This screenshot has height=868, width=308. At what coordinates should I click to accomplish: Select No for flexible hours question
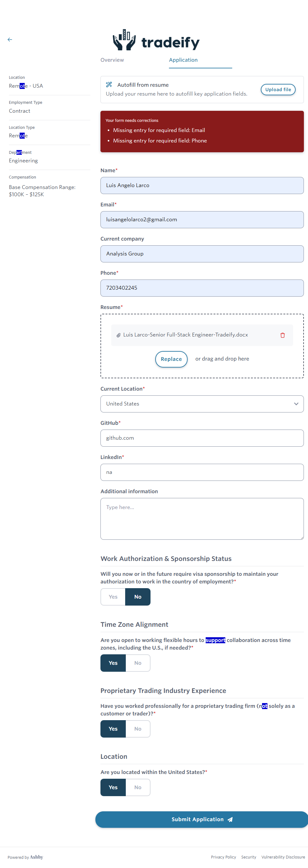138,663
